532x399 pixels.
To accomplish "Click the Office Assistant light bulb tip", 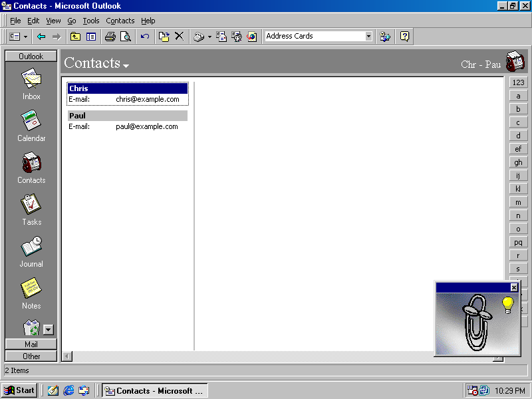I will click(x=507, y=305).
